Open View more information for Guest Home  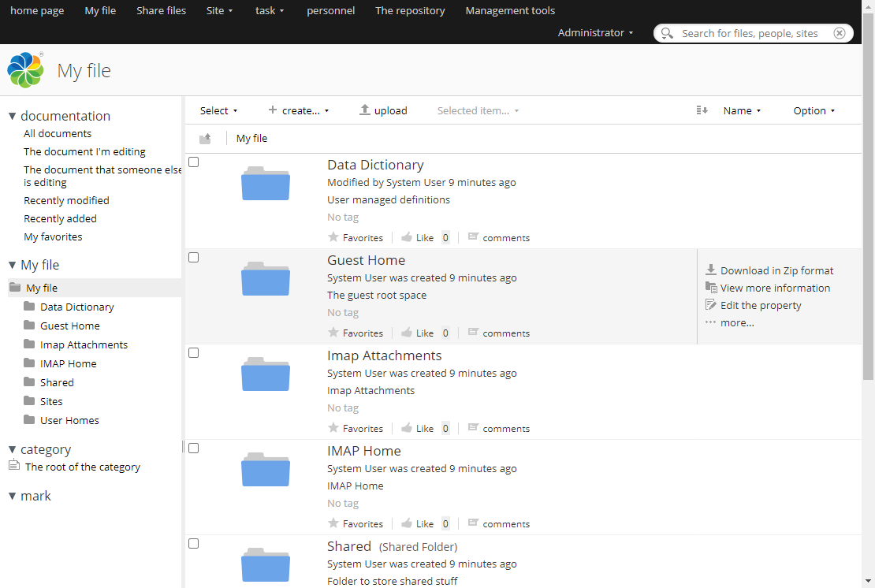(709, 288)
